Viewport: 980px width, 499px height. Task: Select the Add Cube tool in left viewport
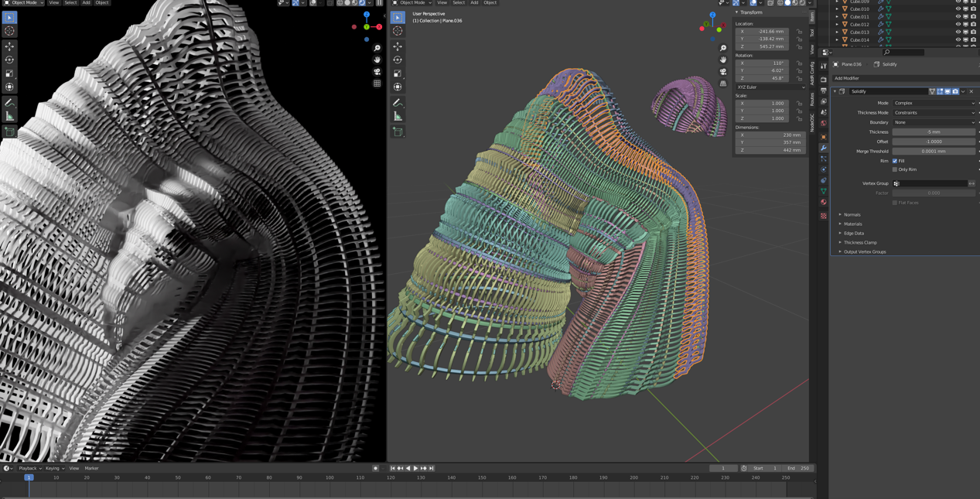click(x=9, y=132)
